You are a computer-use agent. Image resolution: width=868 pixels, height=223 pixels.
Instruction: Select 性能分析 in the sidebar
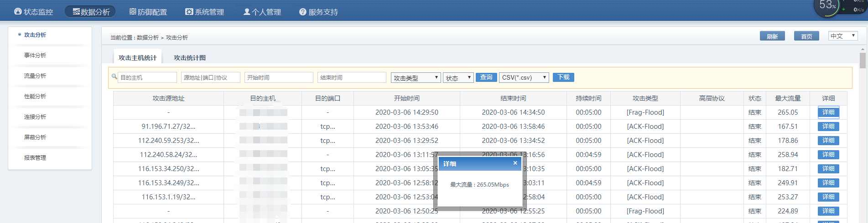pyautogui.click(x=35, y=96)
